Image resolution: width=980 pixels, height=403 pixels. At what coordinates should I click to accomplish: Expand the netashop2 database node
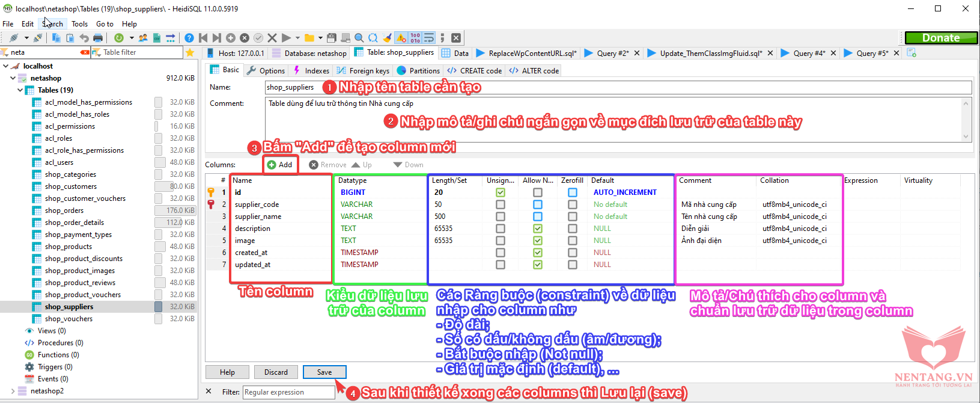13,391
